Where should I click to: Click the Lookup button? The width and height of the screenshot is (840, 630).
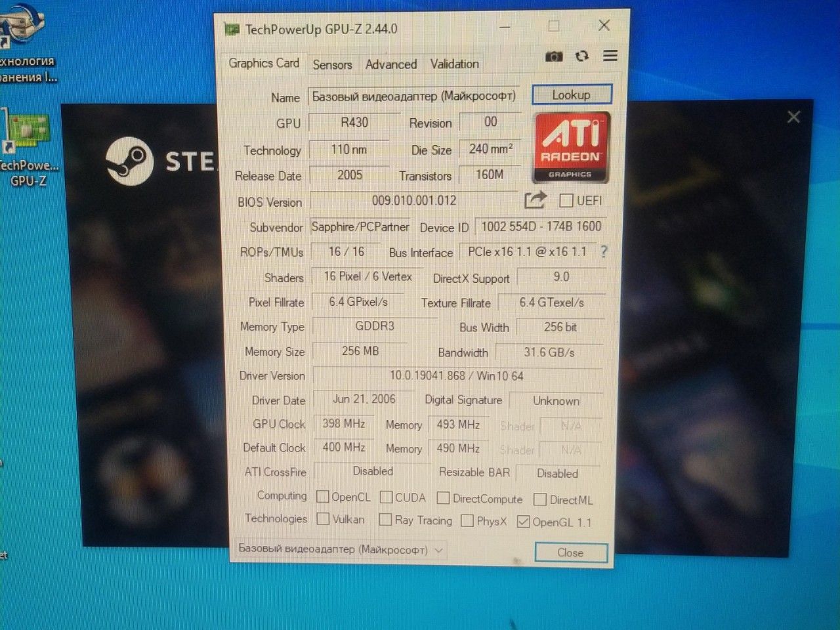(572, 94)
